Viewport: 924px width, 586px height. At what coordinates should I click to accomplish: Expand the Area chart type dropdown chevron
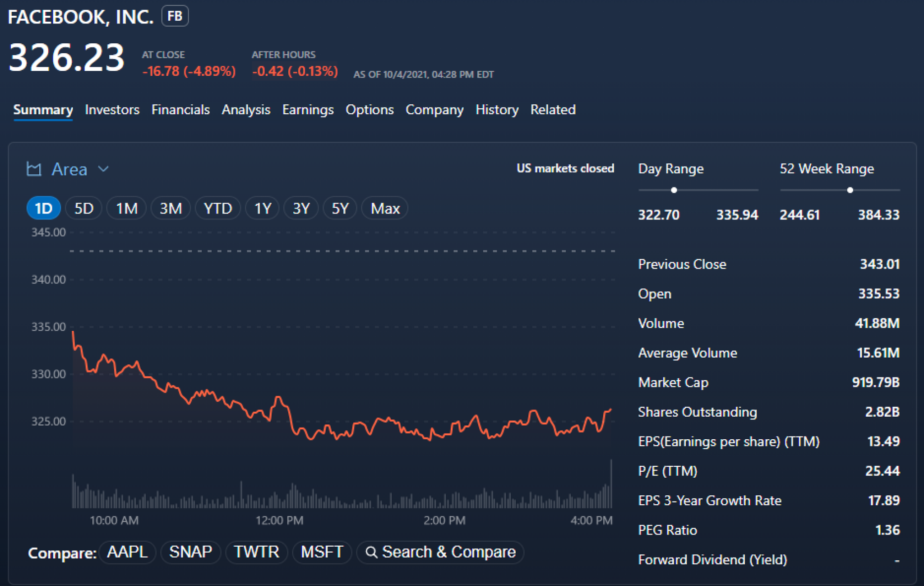103,169
